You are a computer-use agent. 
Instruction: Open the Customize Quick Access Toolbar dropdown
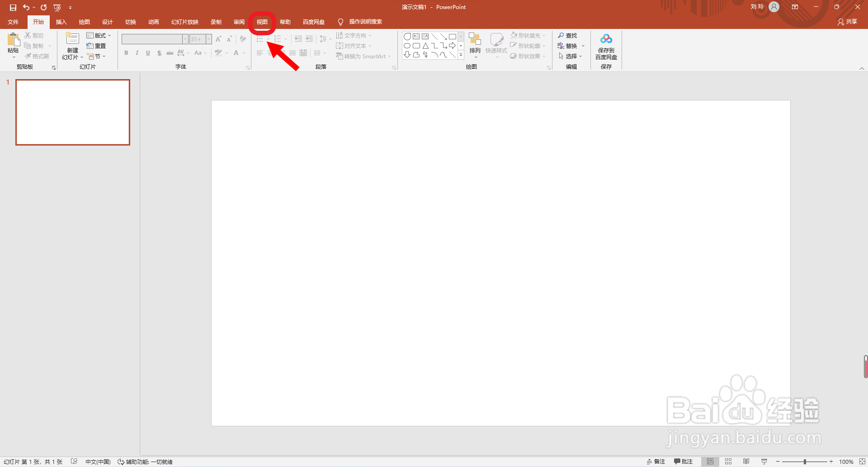70,7
